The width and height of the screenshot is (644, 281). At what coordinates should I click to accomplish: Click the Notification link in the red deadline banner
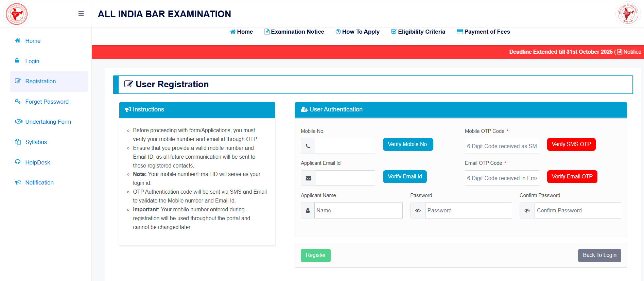click(x=629, y=52)
